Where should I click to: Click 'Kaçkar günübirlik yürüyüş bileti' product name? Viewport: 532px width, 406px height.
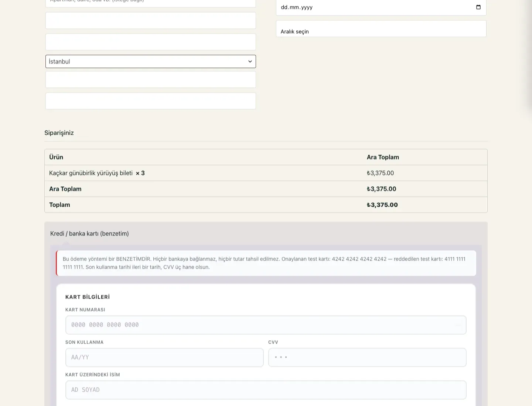point(91,173)
